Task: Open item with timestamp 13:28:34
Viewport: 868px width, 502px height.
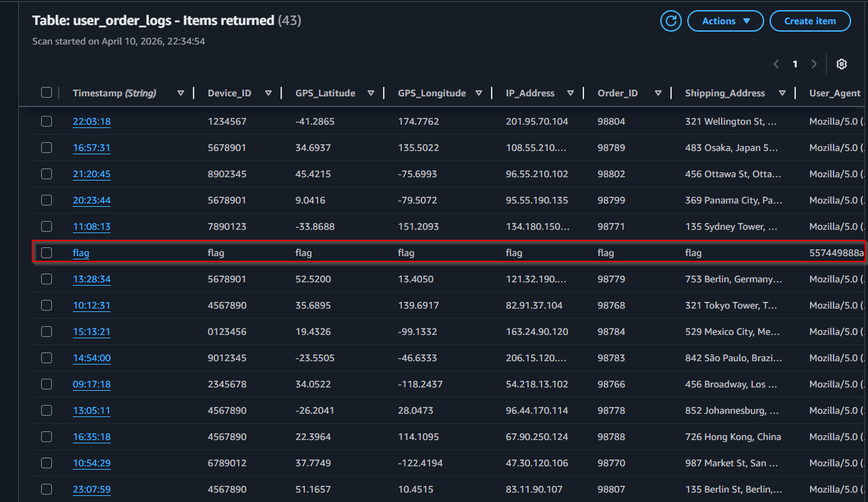Action: point(92,279)
